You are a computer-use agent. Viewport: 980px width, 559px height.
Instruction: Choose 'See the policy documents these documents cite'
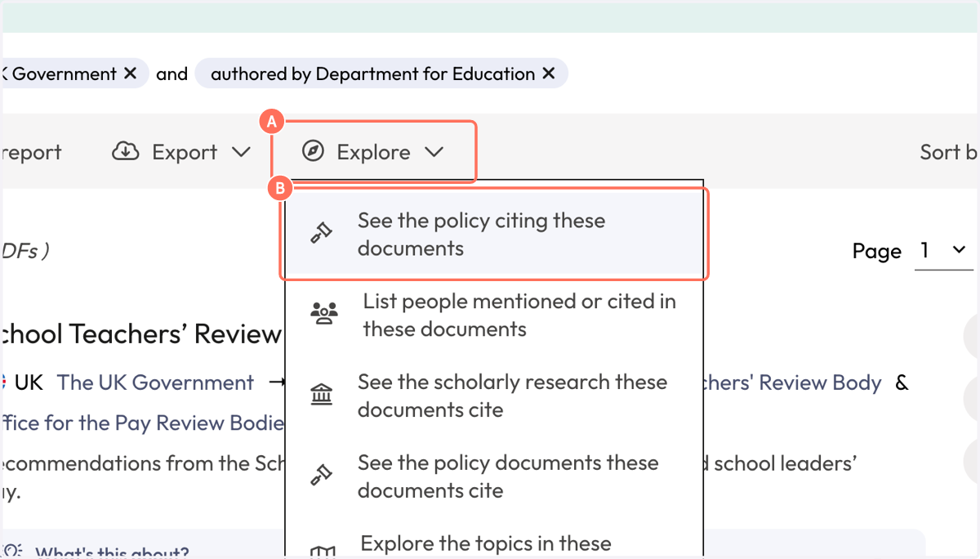[x=494, y=476]
